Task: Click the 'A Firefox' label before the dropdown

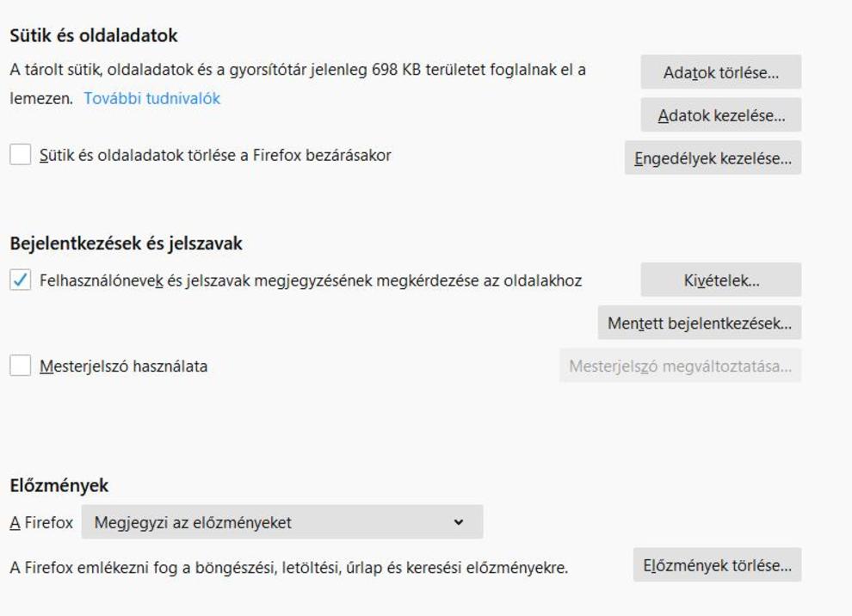Action: [41, 522]
